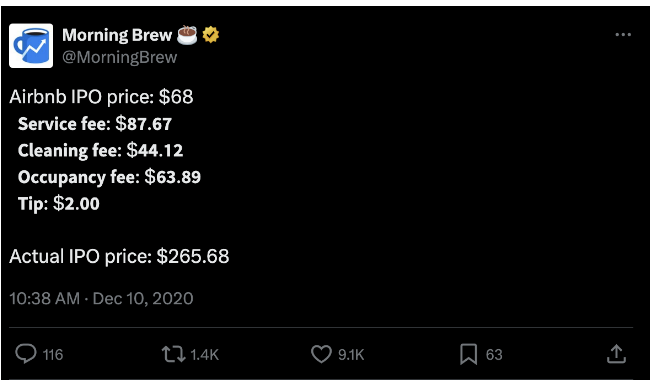Click the 63 bookmarks count

(x=494, y=355)
